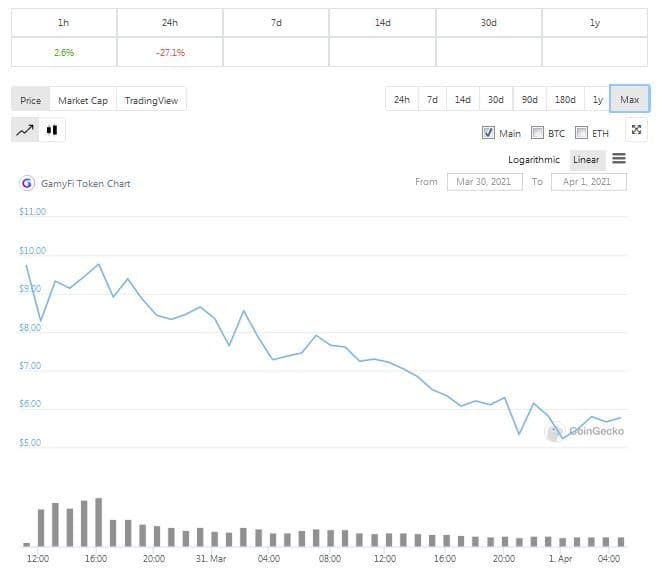This screenshot has height=576, width=657.
Task: Select the Price tab
Action: point(31,100)
